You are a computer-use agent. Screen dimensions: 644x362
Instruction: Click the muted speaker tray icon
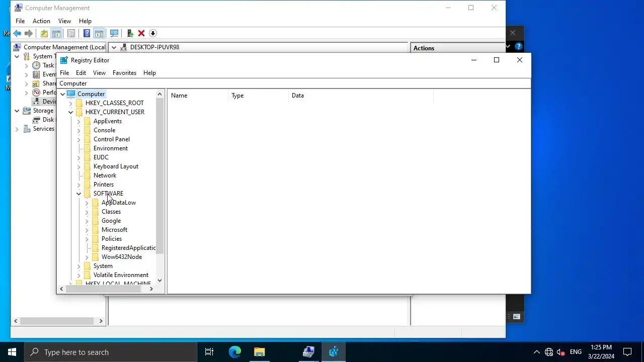point(561,352)
